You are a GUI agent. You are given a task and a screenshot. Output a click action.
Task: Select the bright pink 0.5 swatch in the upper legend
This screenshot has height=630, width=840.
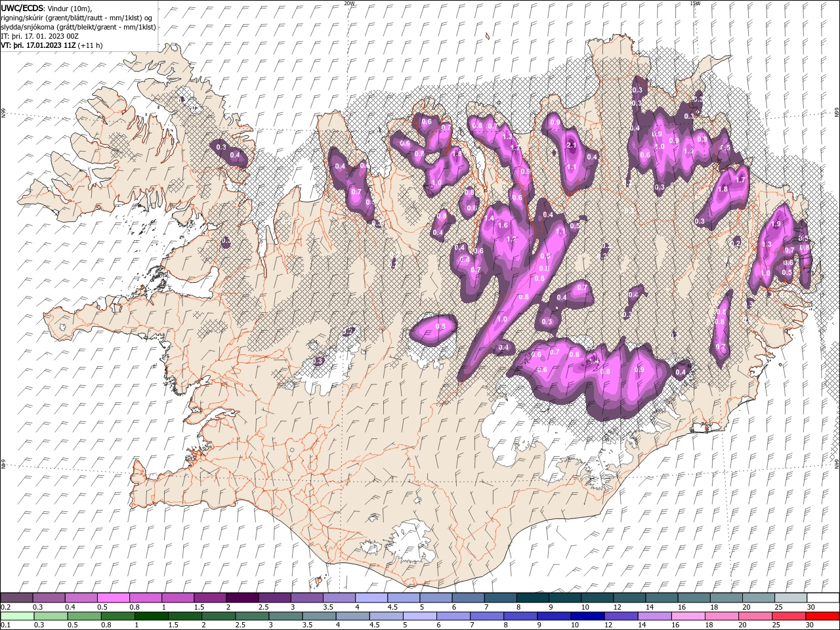click(x=114, y=598)
